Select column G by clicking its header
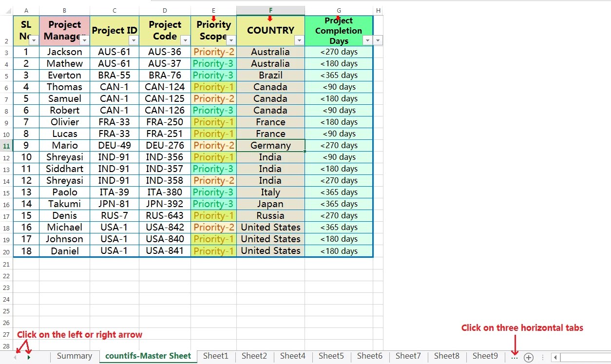 click(x=339, y=10)
